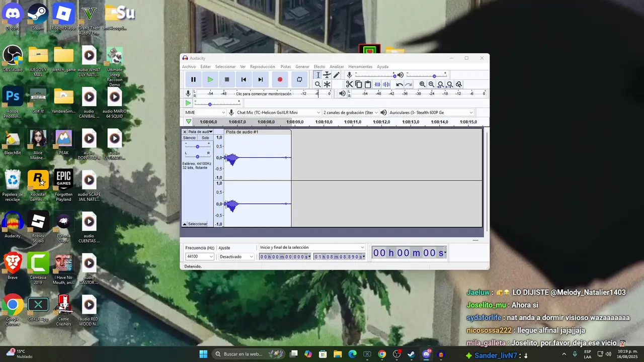The image size is (644, 362).
Task: Open Auriculares playback device dropdown
Action: (x=431, y=113)
